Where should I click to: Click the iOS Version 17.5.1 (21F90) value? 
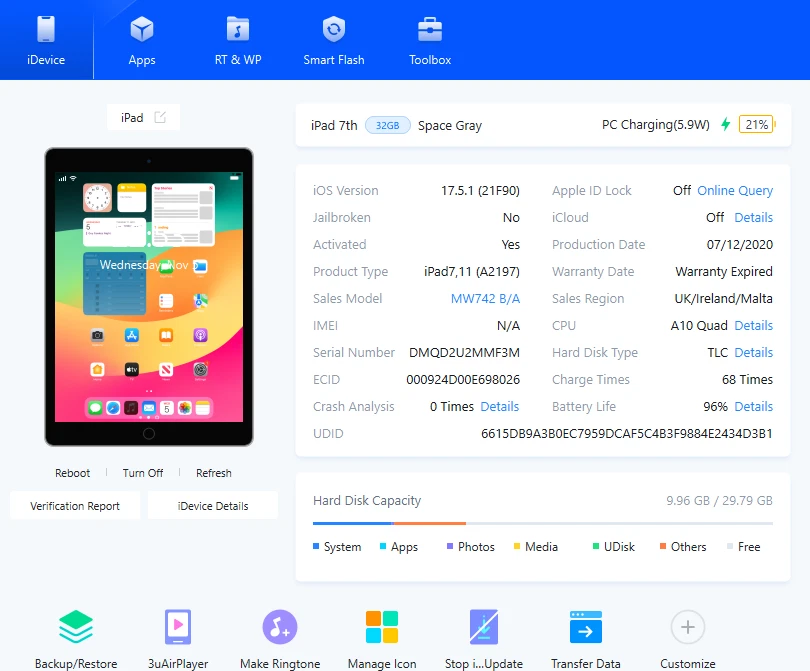(x=480, y=191)
